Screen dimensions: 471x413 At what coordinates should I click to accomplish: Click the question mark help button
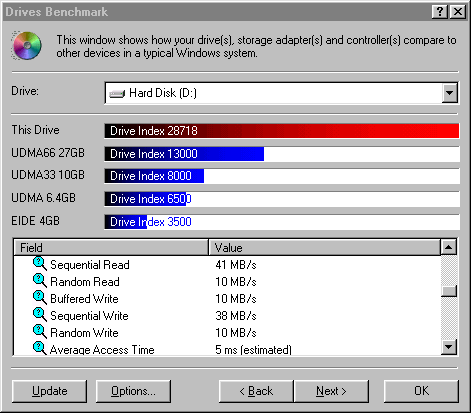click(440, 12)
